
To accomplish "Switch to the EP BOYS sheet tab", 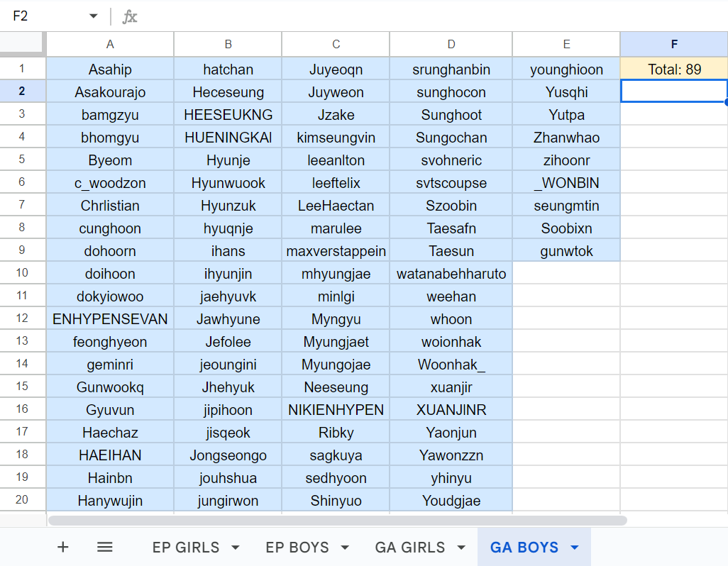I will [x=297, y=548].
